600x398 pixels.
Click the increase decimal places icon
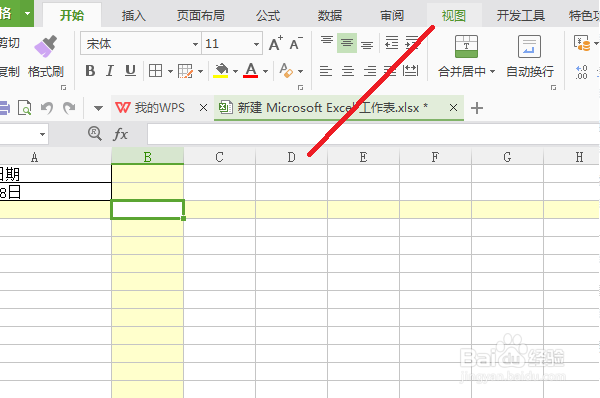pyautogui.click(x=581, y=72)
